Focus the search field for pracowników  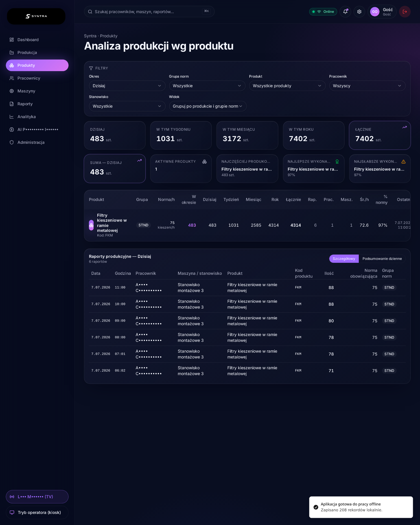click(149, 12)
